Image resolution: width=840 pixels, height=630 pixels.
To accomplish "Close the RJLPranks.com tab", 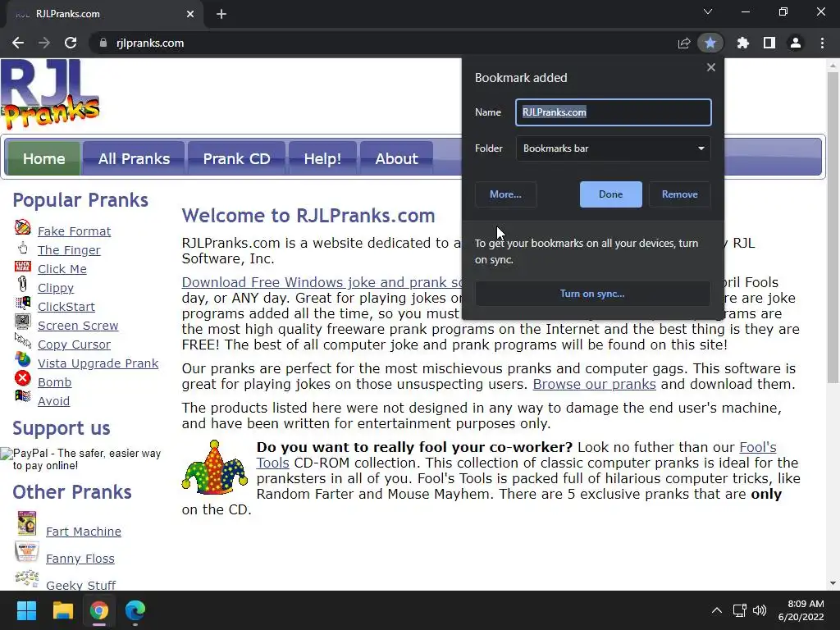I will click(190, 14).
